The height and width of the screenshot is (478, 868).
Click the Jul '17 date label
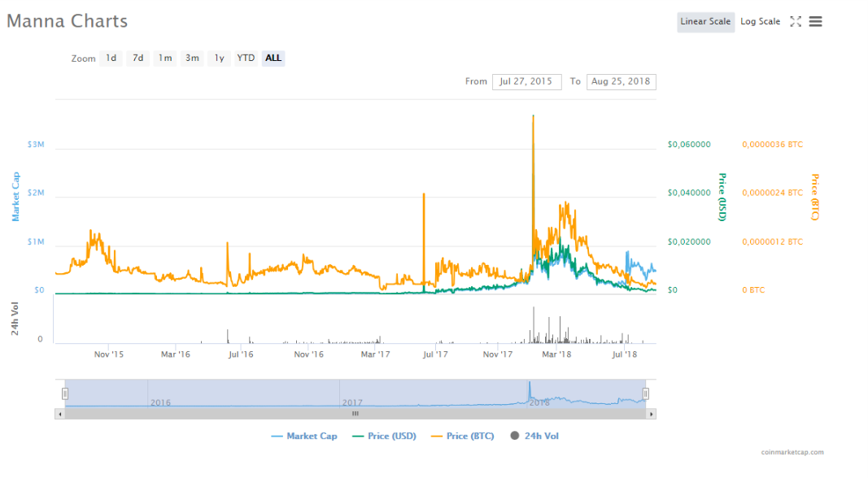[435, 354]
